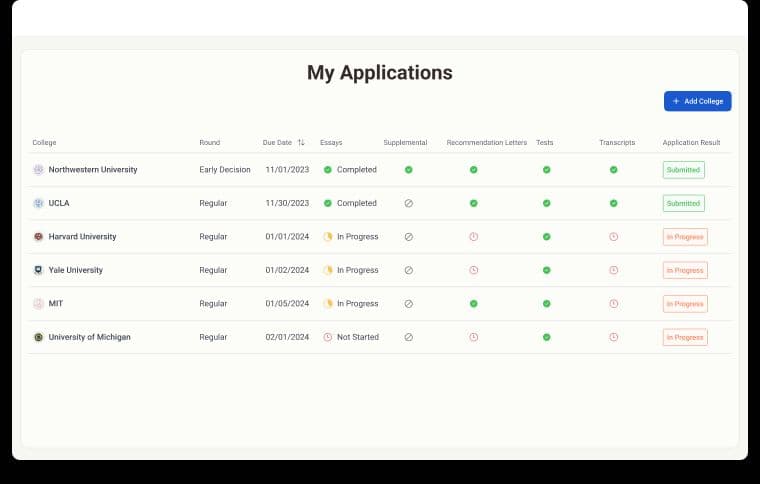The width and height of the screenshot is (760, 484).
Task: Click Yale essays in-progress pie icon
Action: coord(328,270)
